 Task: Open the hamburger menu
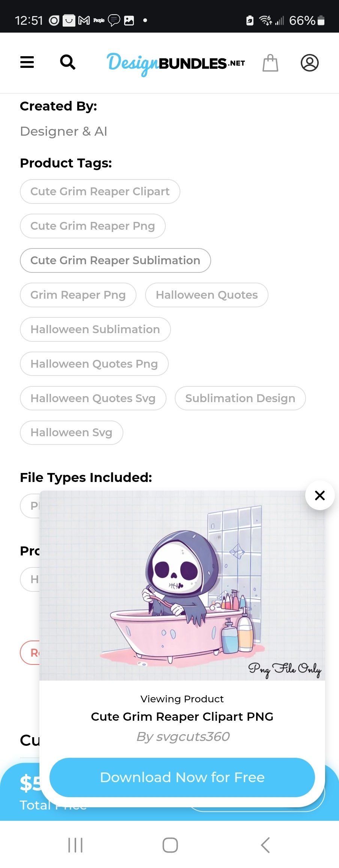pos(27,62)
